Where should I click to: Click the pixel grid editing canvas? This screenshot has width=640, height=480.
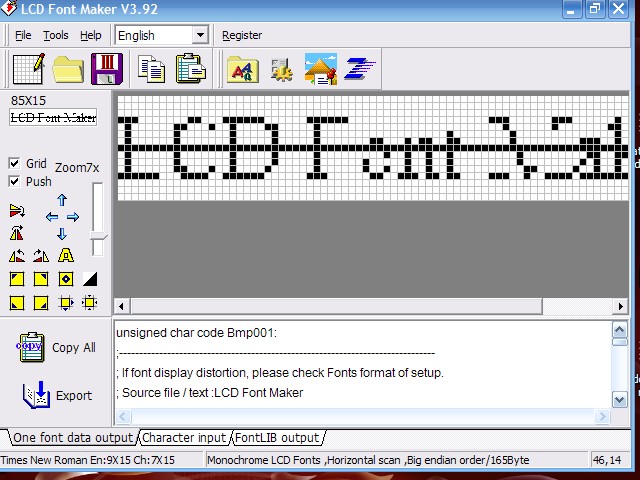coord(373,148)
